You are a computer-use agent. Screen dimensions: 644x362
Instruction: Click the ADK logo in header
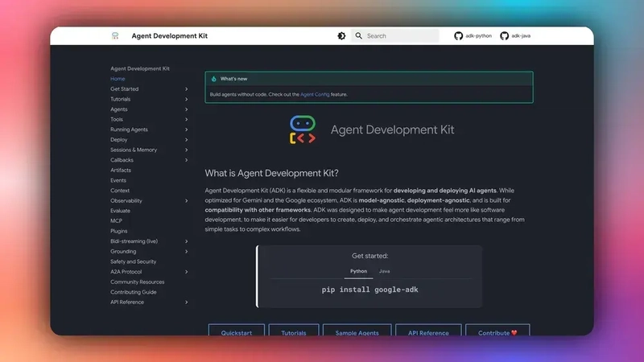115,35
